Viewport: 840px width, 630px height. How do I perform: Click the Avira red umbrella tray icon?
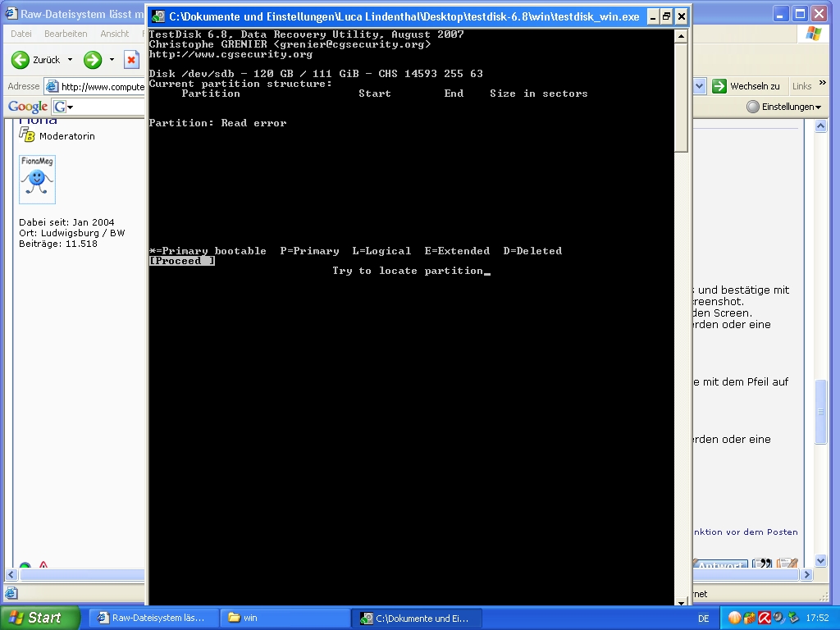(764, 619)
